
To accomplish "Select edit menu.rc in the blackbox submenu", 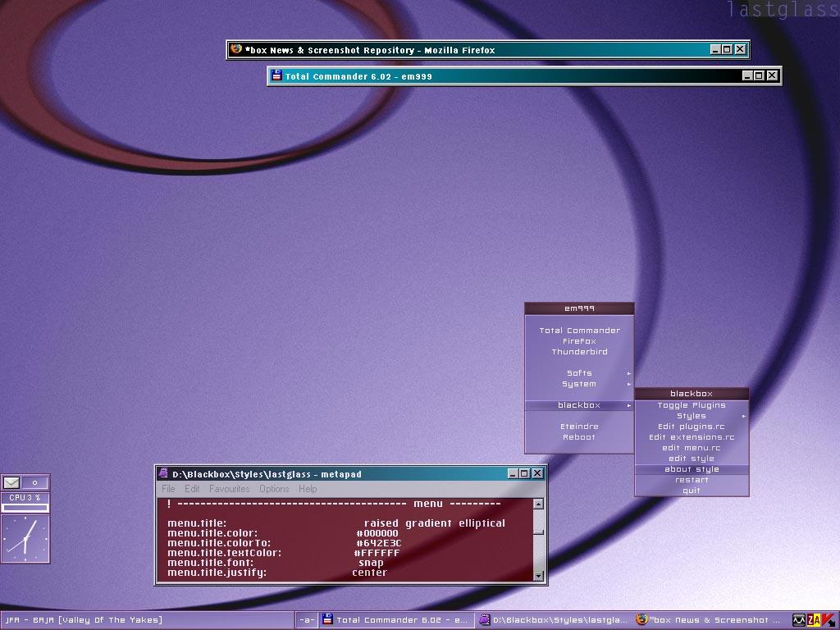I will click(x=692, y=448).
